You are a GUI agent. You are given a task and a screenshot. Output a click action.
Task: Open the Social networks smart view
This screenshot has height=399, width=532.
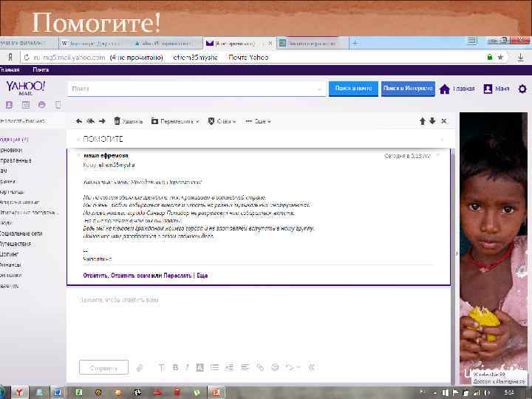point(21,233)
